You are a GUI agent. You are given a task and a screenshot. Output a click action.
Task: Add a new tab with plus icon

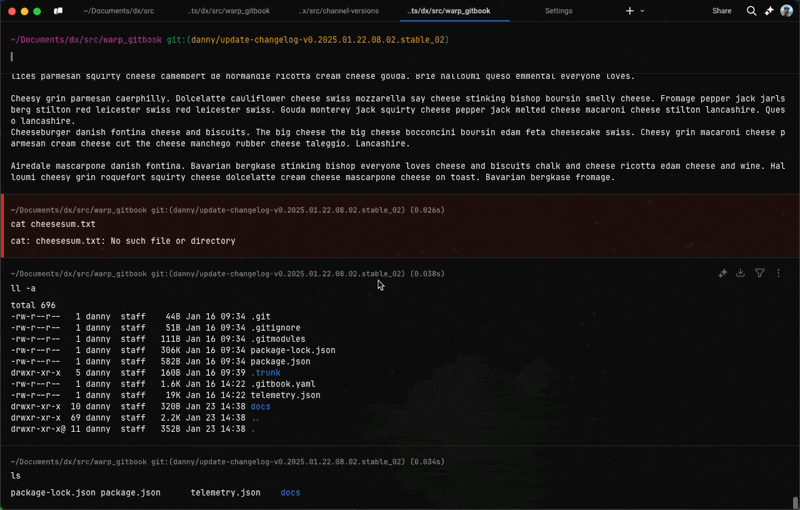coord(629,11)
